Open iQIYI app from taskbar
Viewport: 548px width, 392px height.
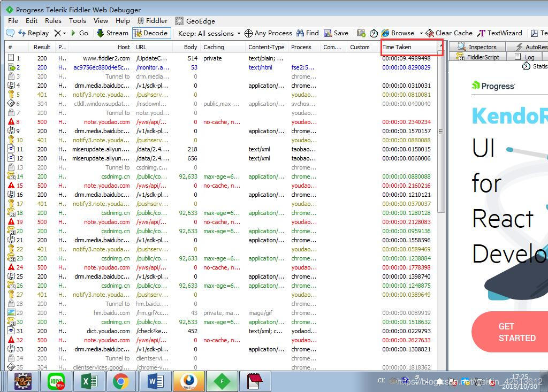point(56,381)
